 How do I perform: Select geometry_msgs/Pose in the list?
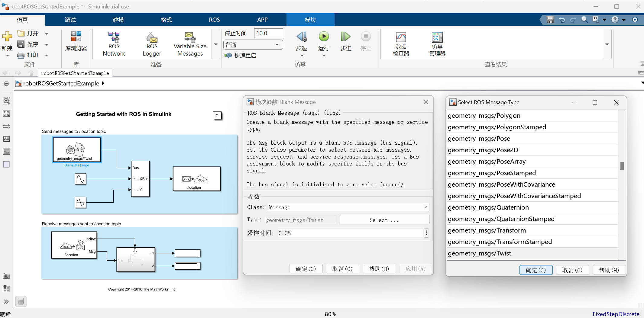coord(532,139)
